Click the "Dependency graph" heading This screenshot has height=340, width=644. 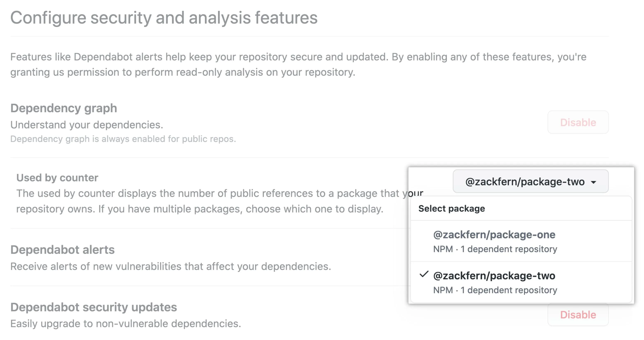click(64, 108)
